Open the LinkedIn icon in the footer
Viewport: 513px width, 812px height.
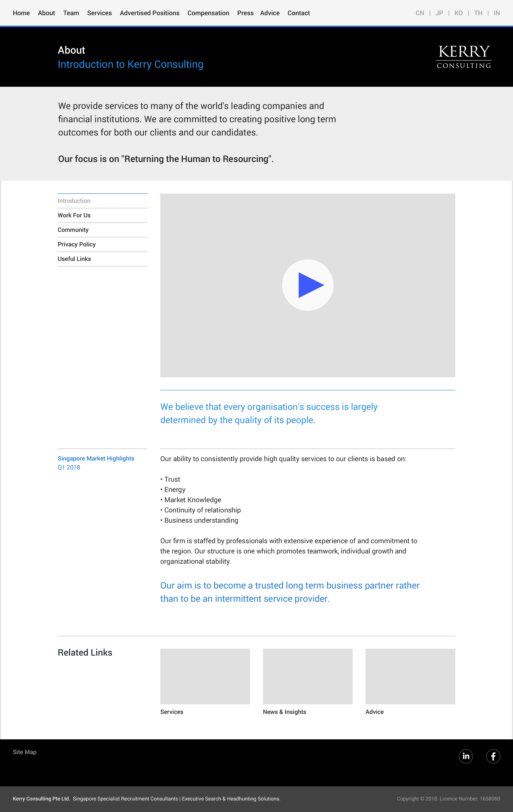click(466, 756)
